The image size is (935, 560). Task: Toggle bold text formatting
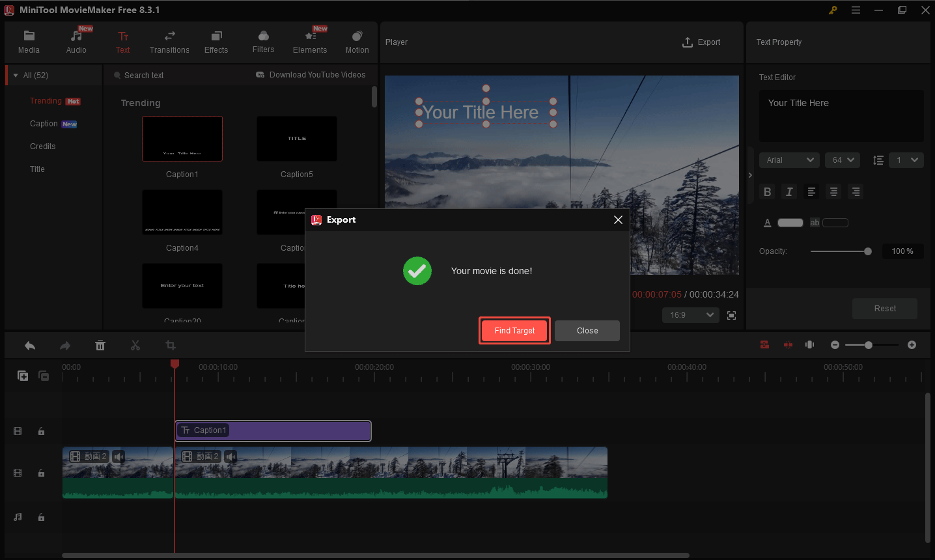[x=768, y=191]
